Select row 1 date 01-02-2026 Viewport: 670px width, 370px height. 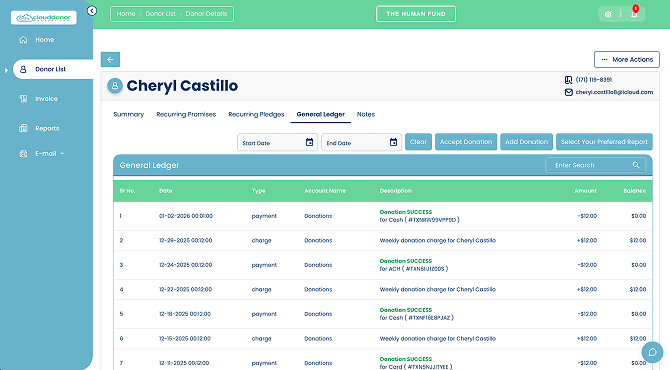coord(186,216)
